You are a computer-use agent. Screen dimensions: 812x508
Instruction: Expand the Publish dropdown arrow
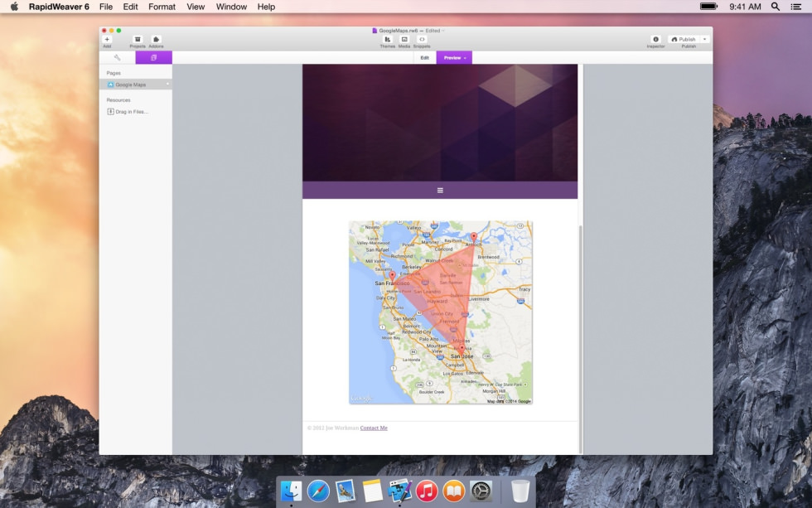click(x=705, y=39)
